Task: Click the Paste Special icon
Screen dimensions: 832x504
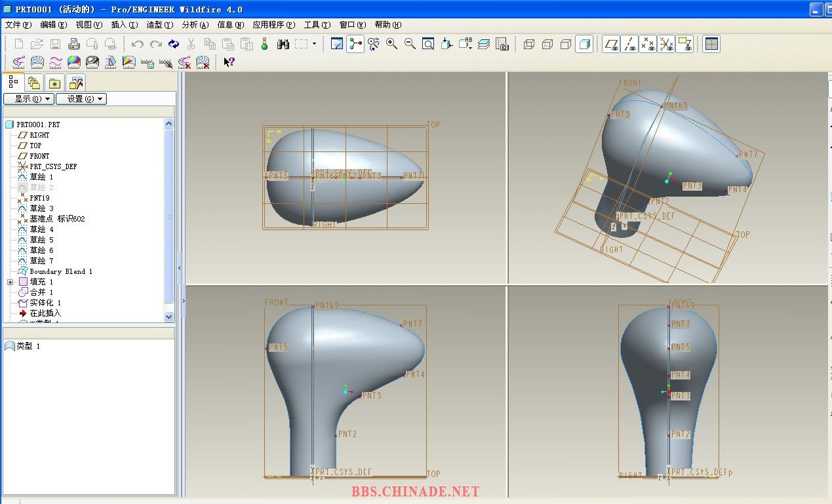Action: coord(247,44)
